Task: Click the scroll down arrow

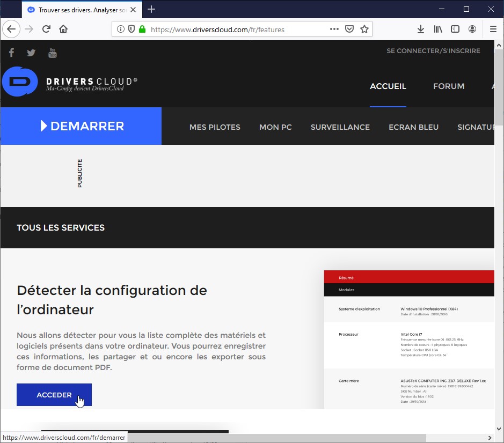Action: click(x=499, y=429)
